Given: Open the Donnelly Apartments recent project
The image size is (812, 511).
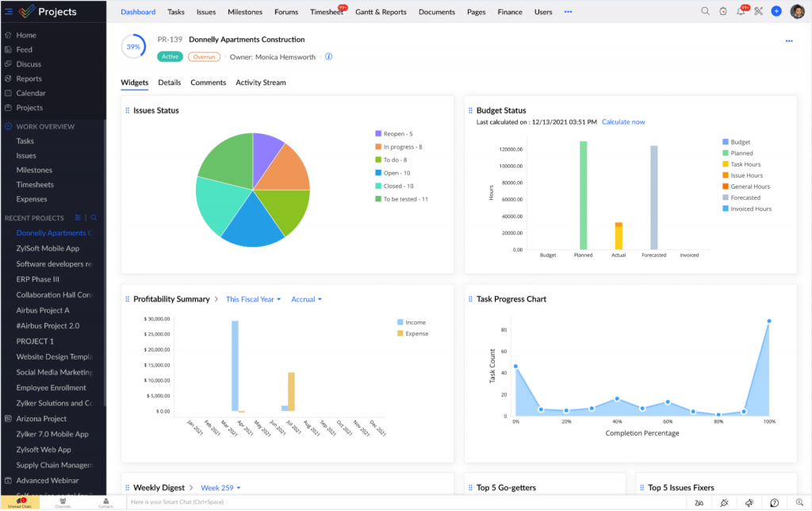Looking at the screenshot, I should pyautogui.click(x=56, y=232).
